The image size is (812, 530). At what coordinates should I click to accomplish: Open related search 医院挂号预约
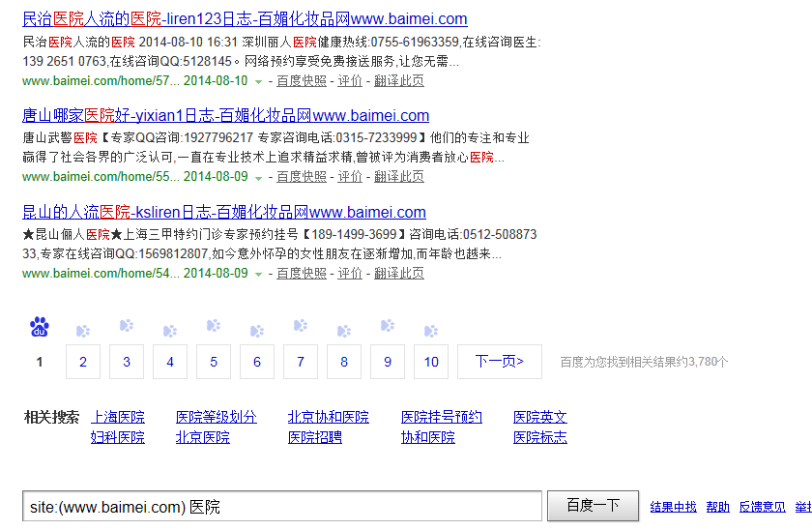(x=441, y=417)
